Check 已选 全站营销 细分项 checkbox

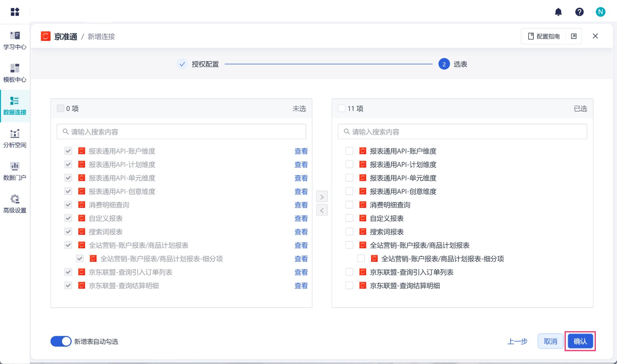click(361, 259)
